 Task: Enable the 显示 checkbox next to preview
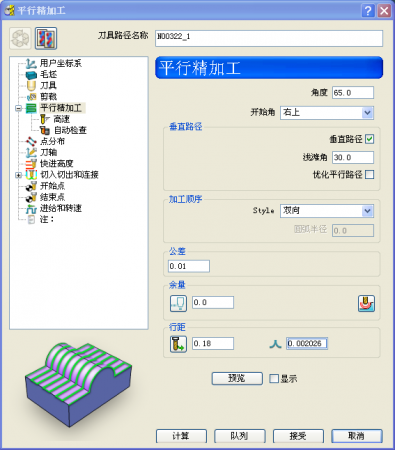(274, 379)
